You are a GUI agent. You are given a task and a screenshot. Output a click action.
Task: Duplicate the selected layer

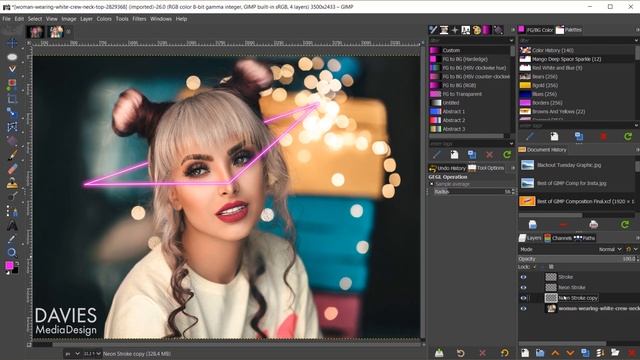click(x=585, y=353)
